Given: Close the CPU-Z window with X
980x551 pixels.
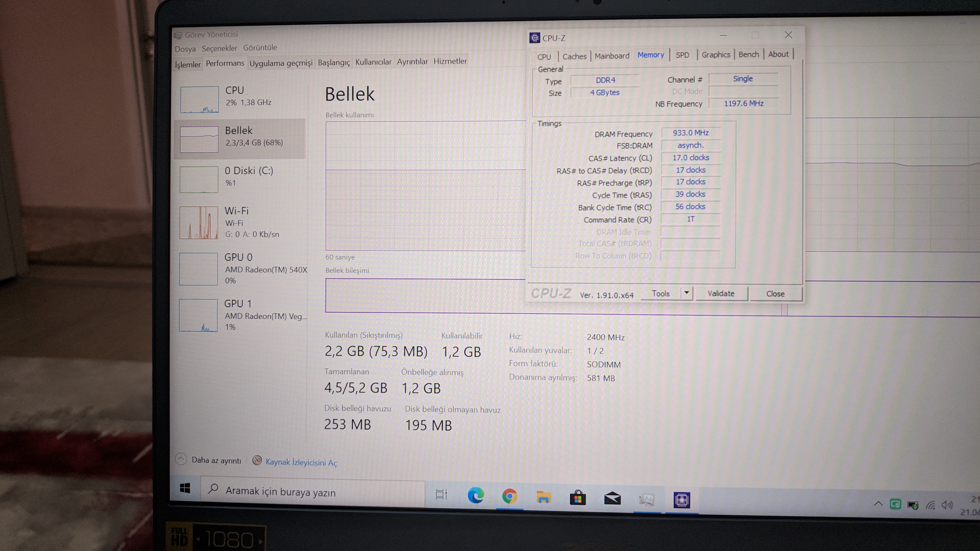Looking at the screenshot, I should coord(788,35).
